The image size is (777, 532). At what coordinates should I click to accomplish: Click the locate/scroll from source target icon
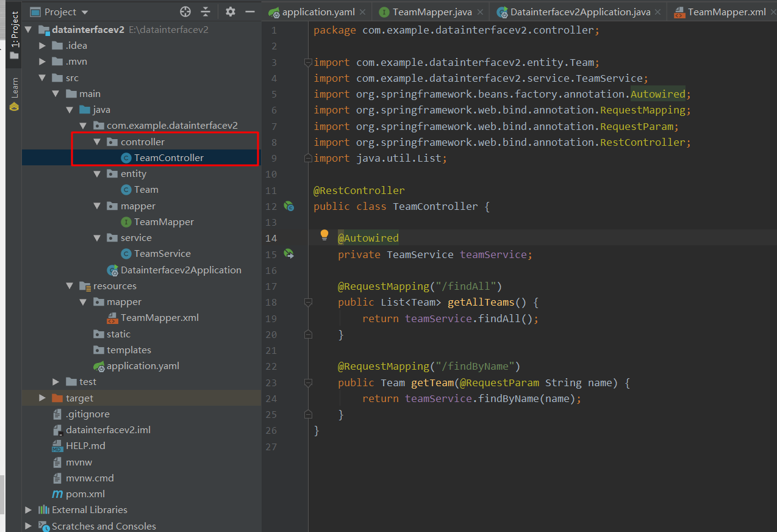coord(185,12)
